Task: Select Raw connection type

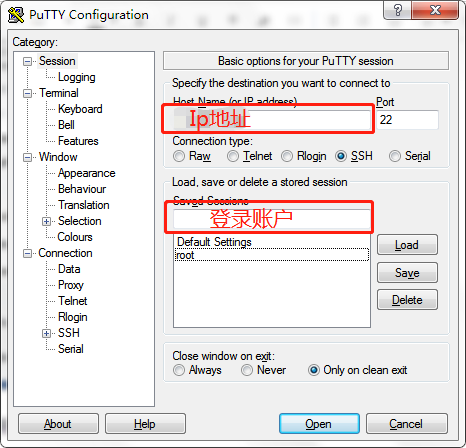Action: point(192,156)
